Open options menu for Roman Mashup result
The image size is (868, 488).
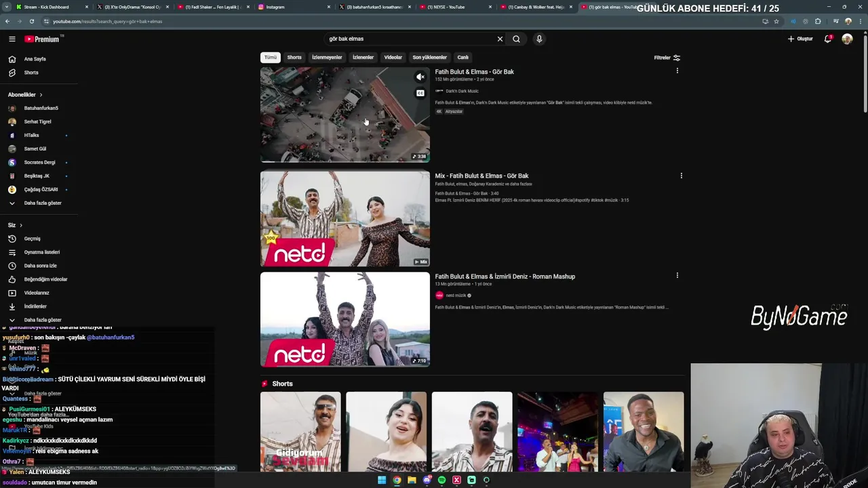[677, 276]
